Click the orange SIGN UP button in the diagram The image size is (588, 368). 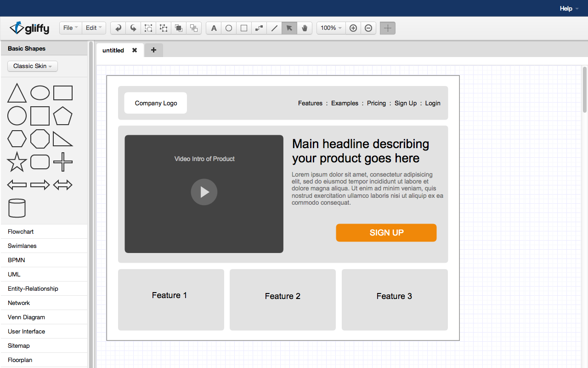point(386,233)
